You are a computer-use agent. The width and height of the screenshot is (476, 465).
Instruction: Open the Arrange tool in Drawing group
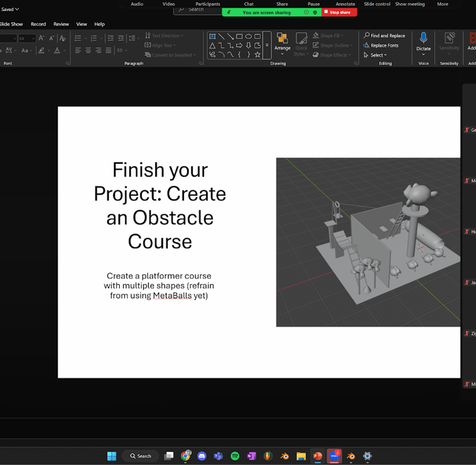[x=283, y=42]
